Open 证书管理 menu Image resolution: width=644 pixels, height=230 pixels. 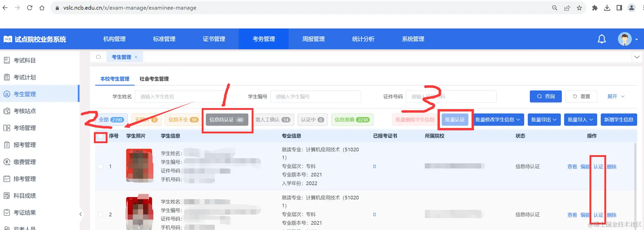tap(214, 39)
